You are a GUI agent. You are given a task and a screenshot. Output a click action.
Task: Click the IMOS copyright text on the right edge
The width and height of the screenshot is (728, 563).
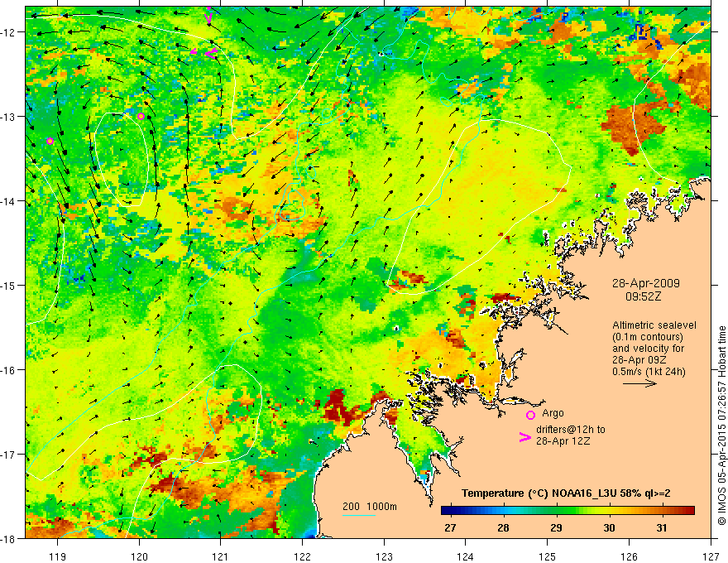coord(721,426)
